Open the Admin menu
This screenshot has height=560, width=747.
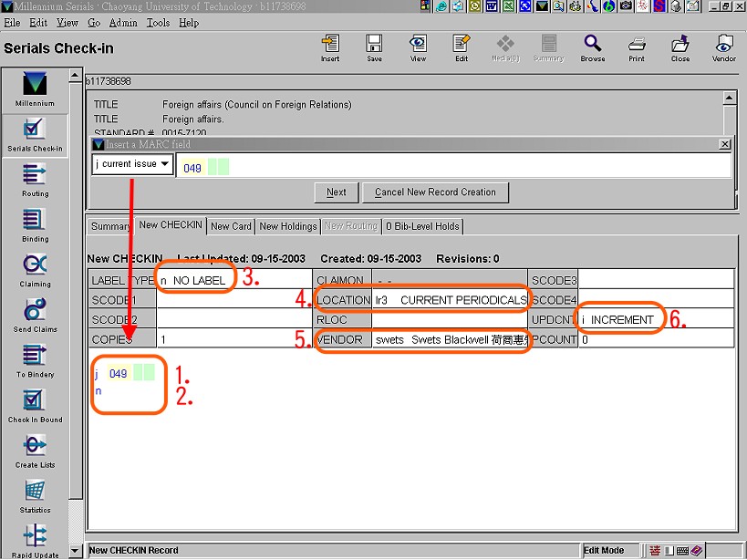[x=123, y=23]
